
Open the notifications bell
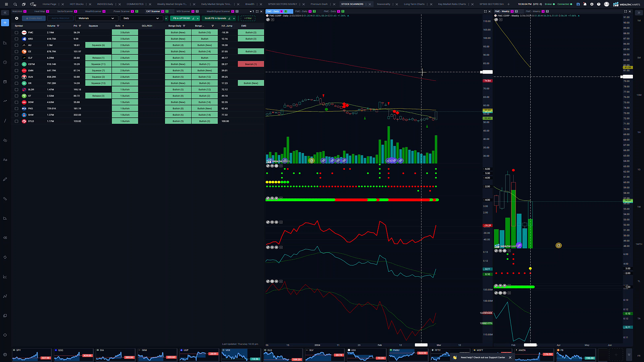pyautogui.click(x=585, y=4)
